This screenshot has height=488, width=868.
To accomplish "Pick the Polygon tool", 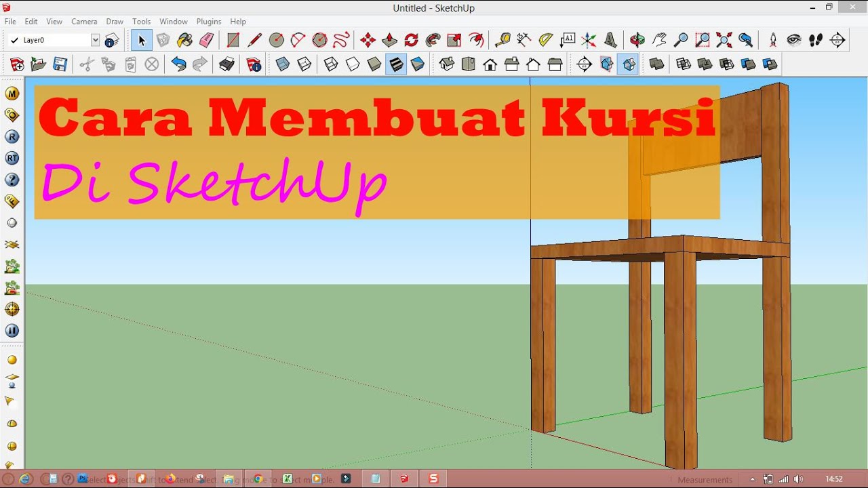I will click(x=319, y=40).
